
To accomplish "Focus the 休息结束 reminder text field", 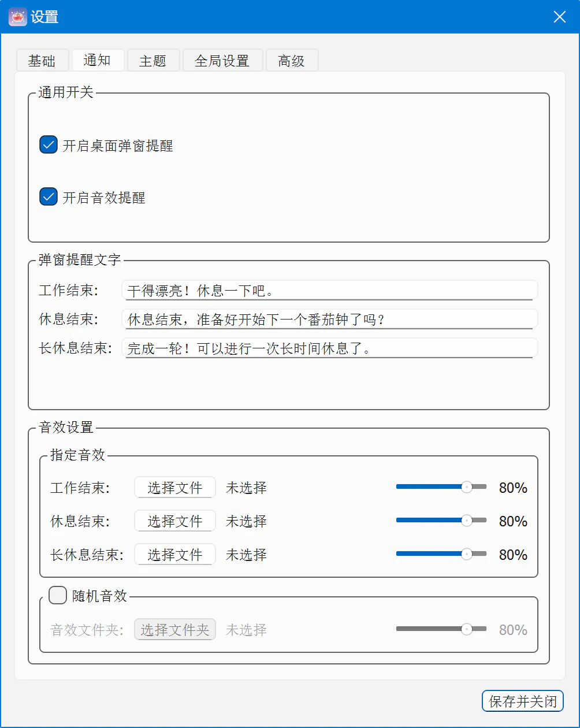I will [x=330, y=319].
